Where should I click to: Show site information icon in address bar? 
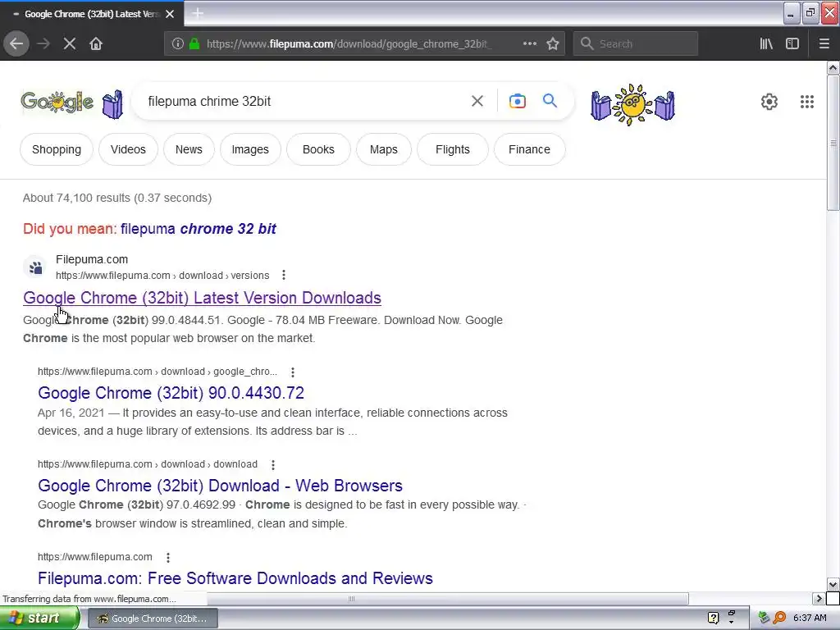click(178, 43)
